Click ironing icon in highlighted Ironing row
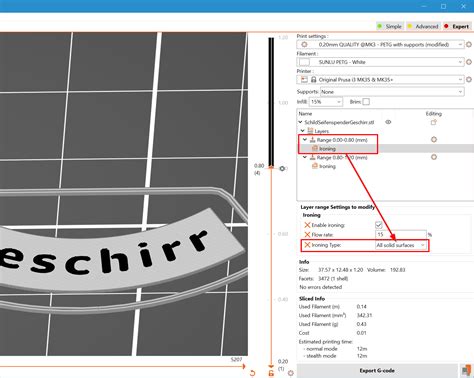 [315, 149]
